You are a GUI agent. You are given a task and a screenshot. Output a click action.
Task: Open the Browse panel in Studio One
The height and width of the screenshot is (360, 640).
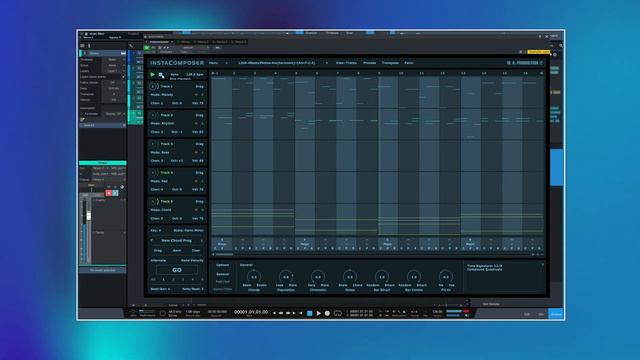click(556, 314)
